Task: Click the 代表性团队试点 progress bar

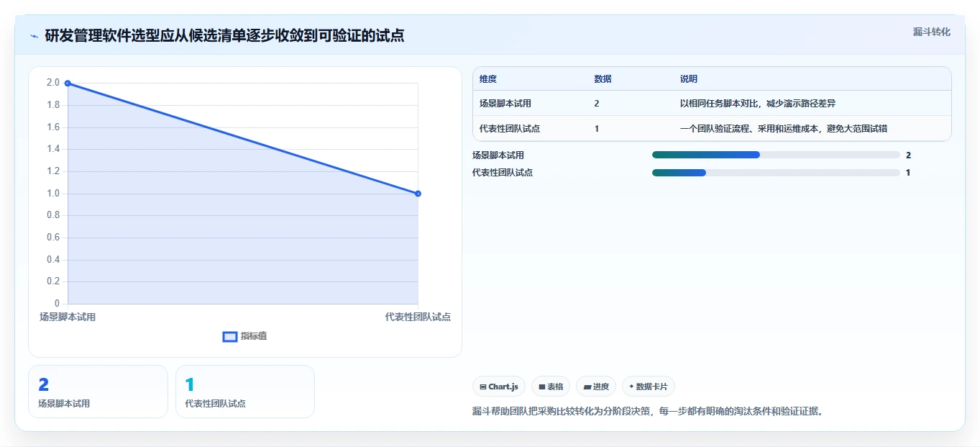Action: [x=776, y=173]
